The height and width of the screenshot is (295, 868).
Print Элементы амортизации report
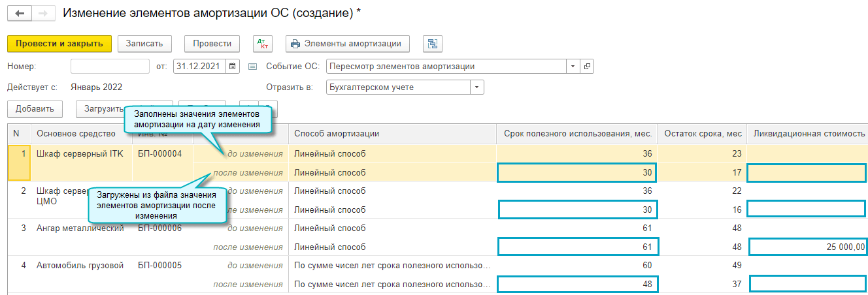click(347, 44)
